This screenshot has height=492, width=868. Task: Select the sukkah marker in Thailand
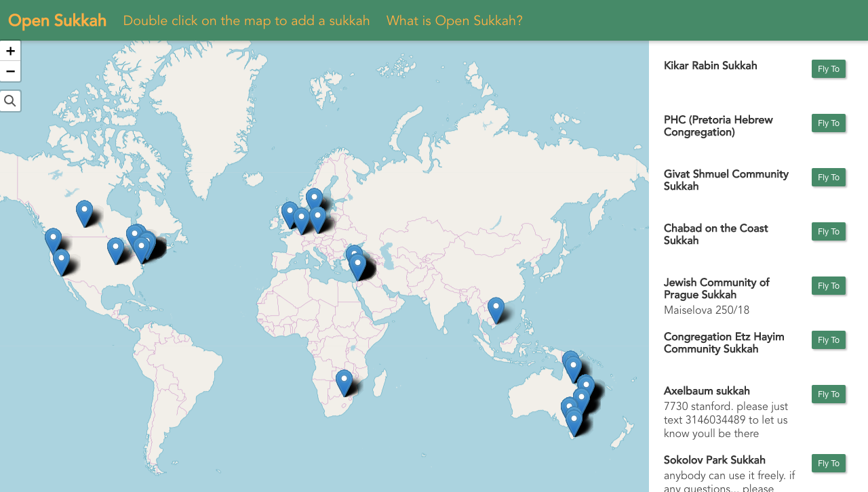(x=496, y=310)
